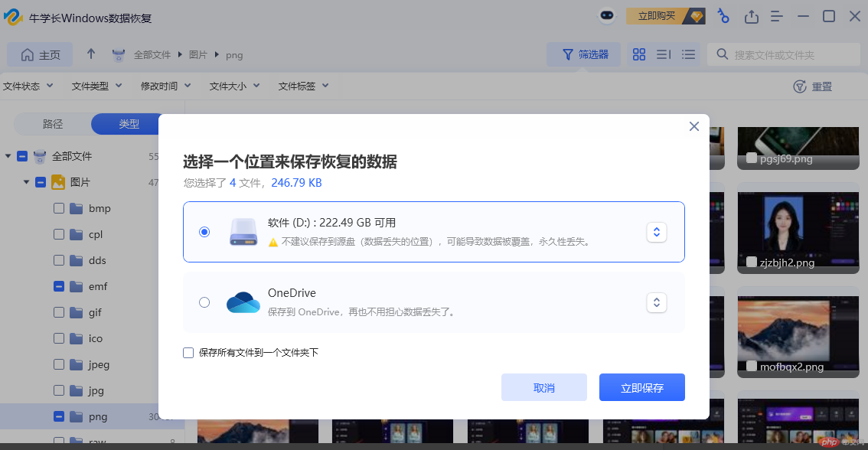868x450 pixels.
Task: Click the 立即购买 purchase button
Action: point(665,16)
